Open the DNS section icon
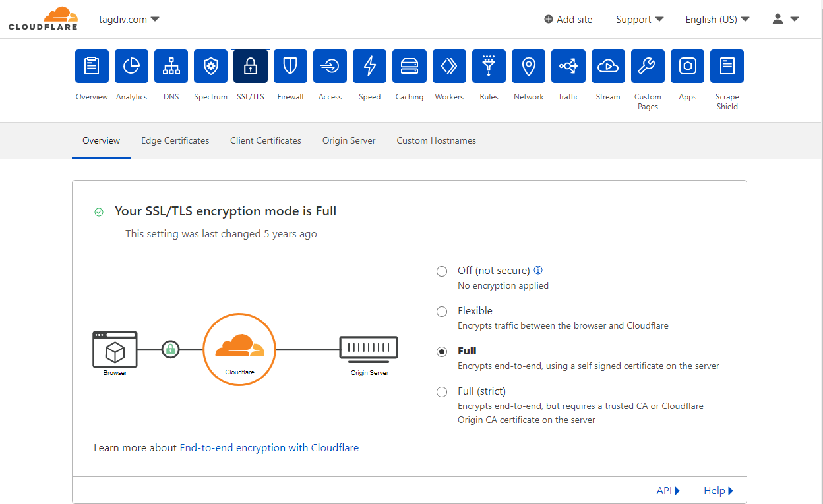 [x=171, y=66]
